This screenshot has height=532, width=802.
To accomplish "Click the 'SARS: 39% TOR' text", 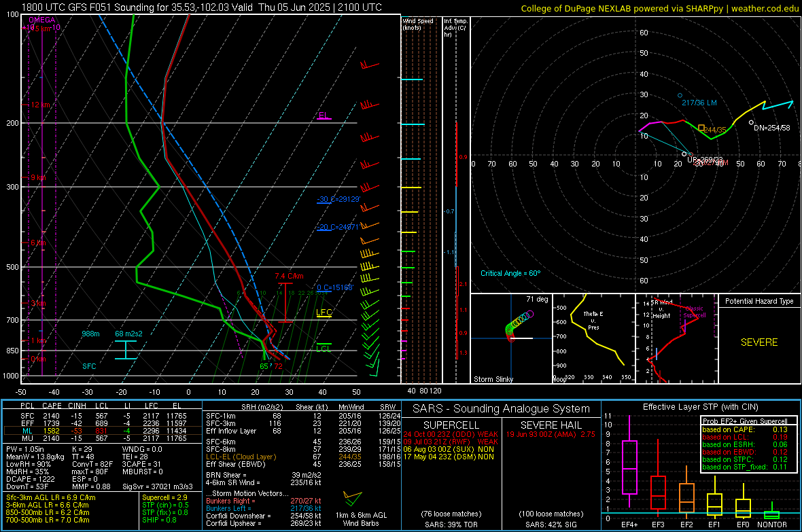I will 451,525.
